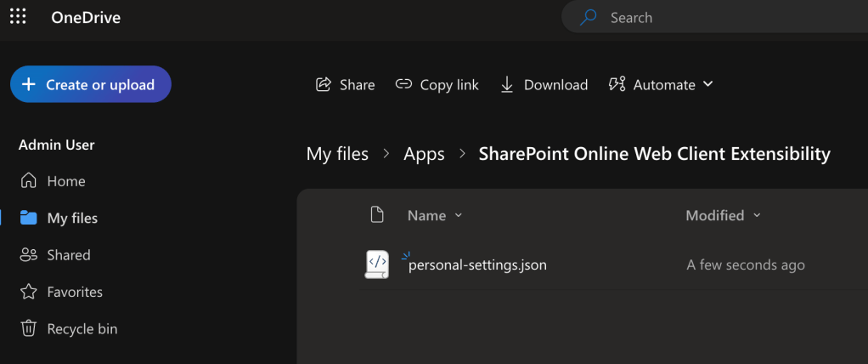The height and width of the screenshot is (364, 868).
Task: Open the Shared section in sidebar
Action: click(68, 255)
